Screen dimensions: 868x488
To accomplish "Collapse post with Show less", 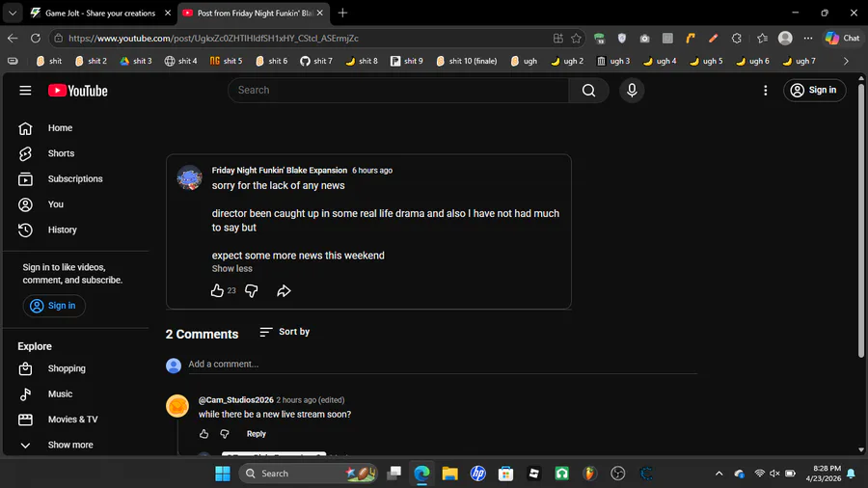I will [x=231, y=268].
